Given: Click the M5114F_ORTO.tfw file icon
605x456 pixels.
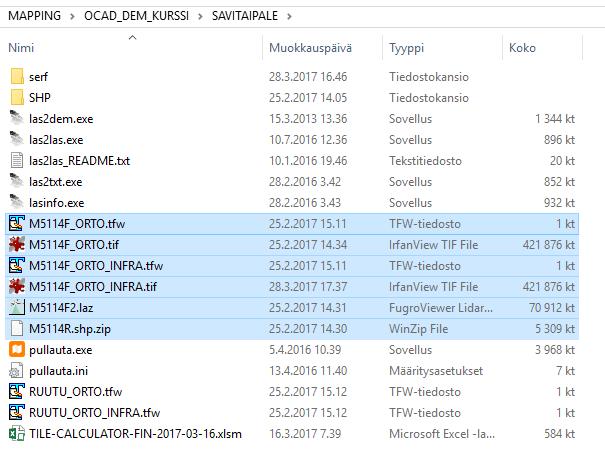Looking at the screenshot, I should pos(17,223).
